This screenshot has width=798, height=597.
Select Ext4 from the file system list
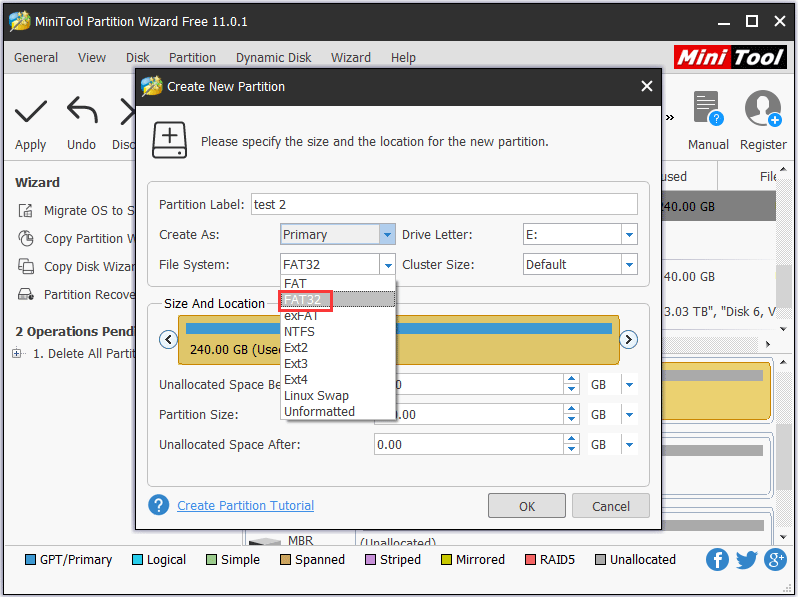tap(337, 379)
